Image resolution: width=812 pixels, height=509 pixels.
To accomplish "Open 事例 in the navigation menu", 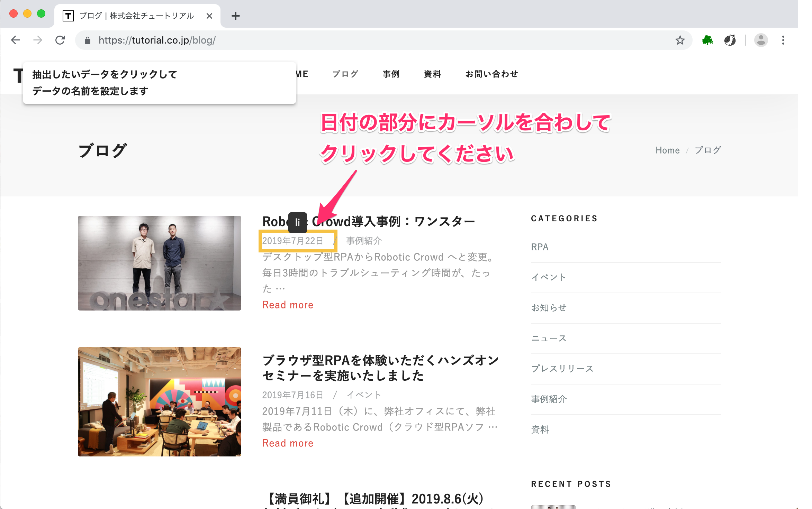I will 391,74.
